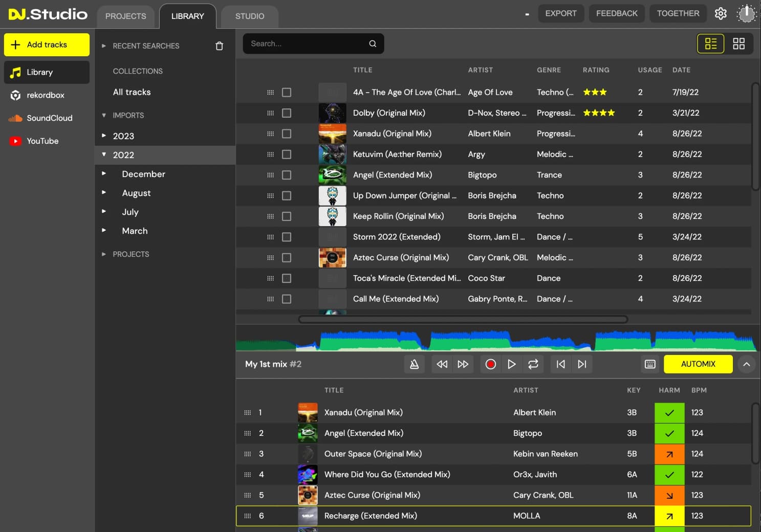Switch to the Projects tab
Screen dimensions: 761x532
click(x=125, y=16)
